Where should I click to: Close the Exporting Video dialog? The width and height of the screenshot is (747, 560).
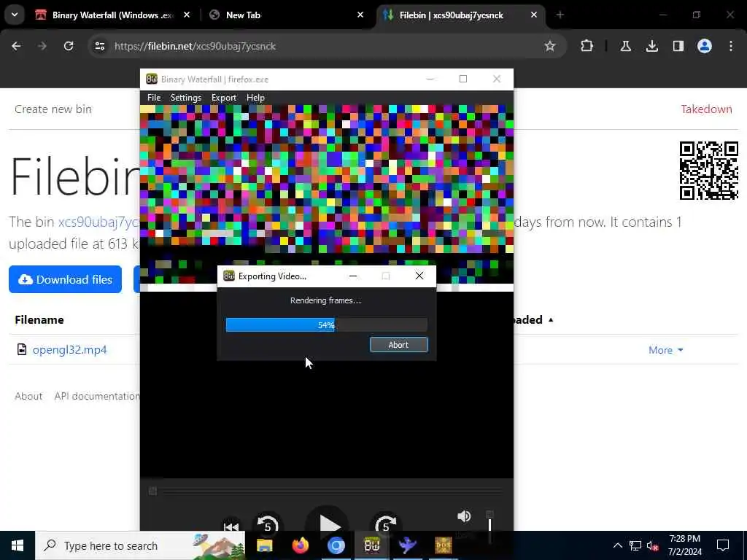click(x=419, y=276)
